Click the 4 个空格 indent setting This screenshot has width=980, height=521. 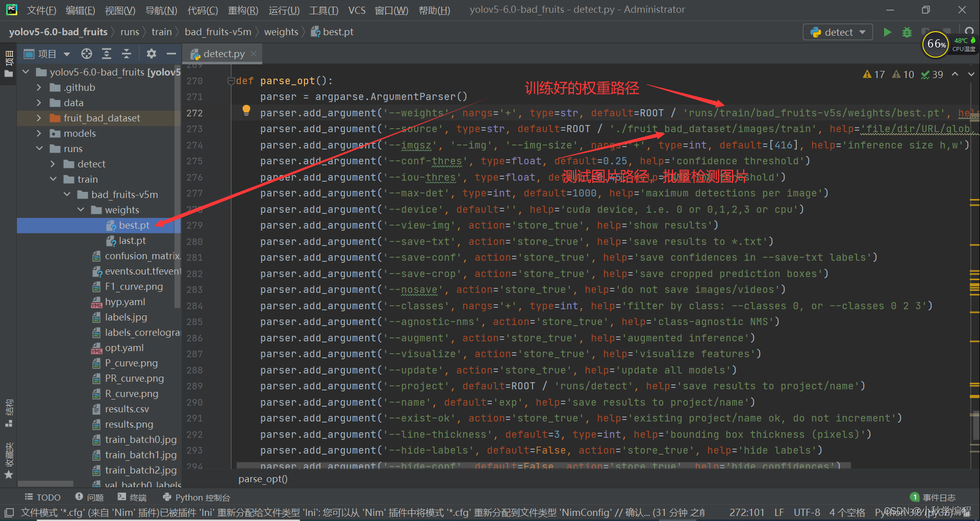tap(847, 512)
